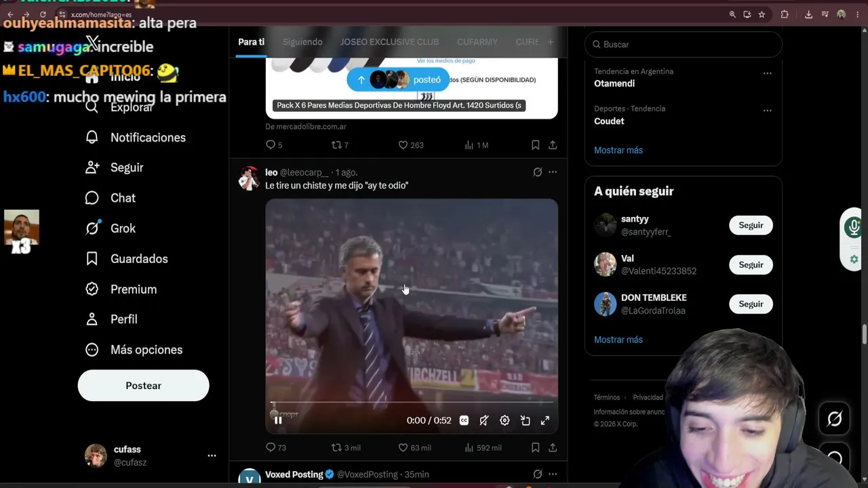Bookmark leo's post
This screenshot has width=868, height=488.
click(x=535, y=447)
